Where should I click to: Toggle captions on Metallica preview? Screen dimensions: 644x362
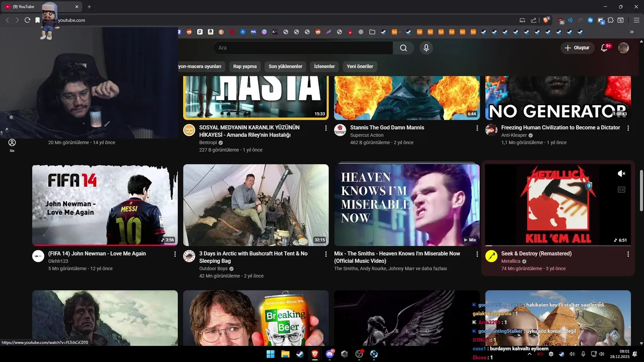621,190
